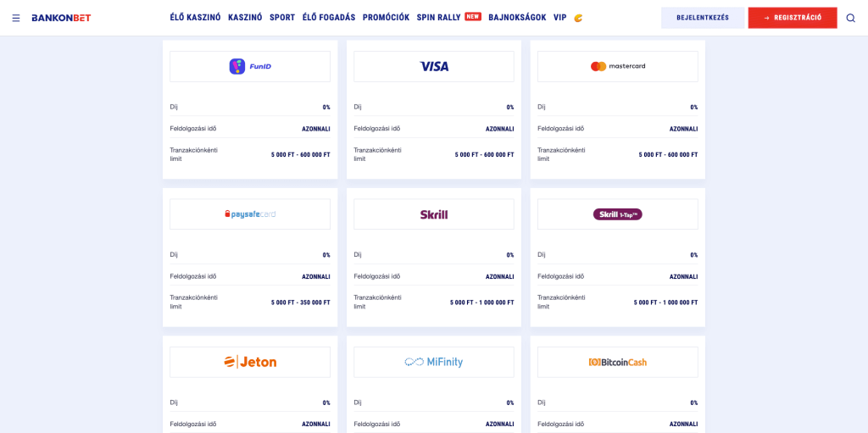Go to the Sport section
Screen dimensions: 868x433
coord(282,18)
